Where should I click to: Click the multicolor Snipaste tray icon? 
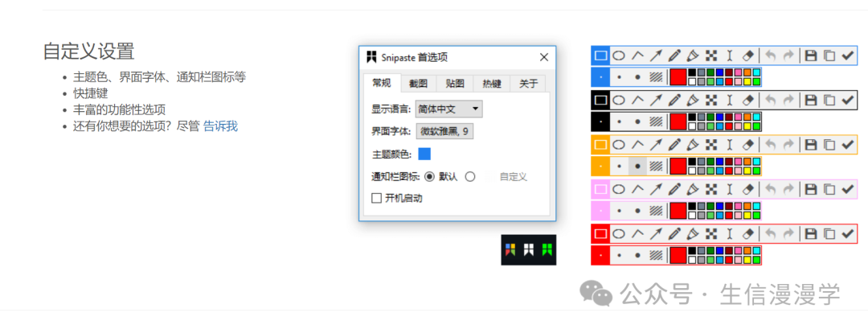click(510, 250)
